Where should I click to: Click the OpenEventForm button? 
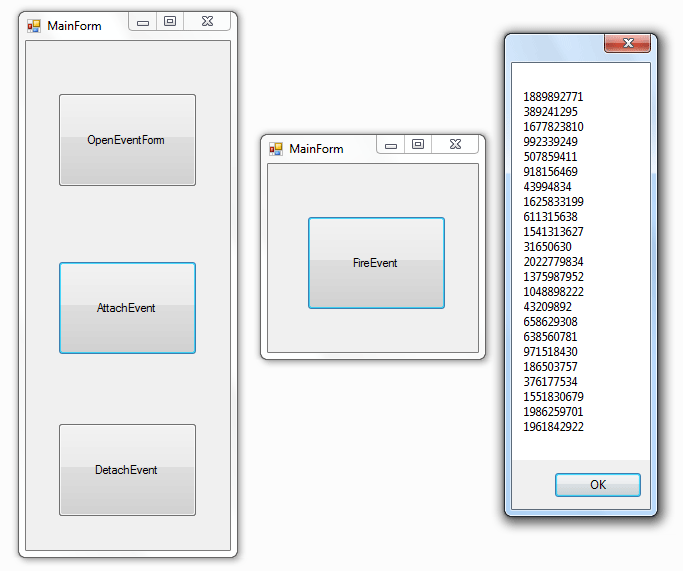click(127, 140)
